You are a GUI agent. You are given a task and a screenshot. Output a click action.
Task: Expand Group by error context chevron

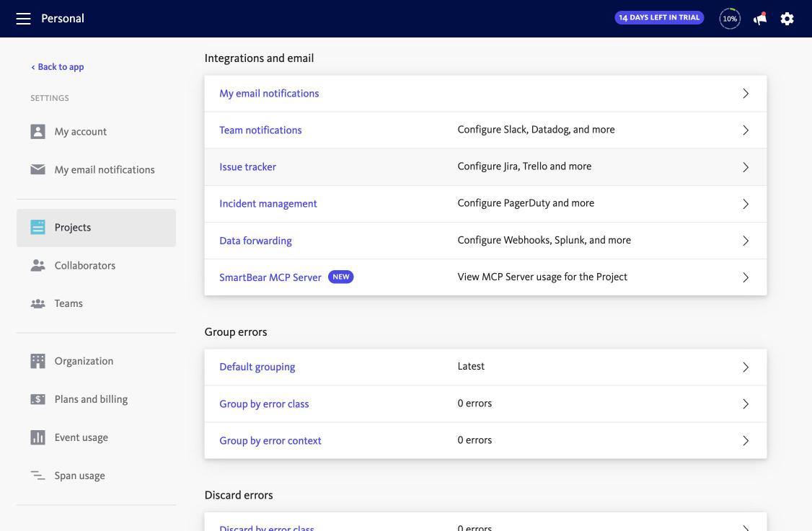[x=746, y=440]
